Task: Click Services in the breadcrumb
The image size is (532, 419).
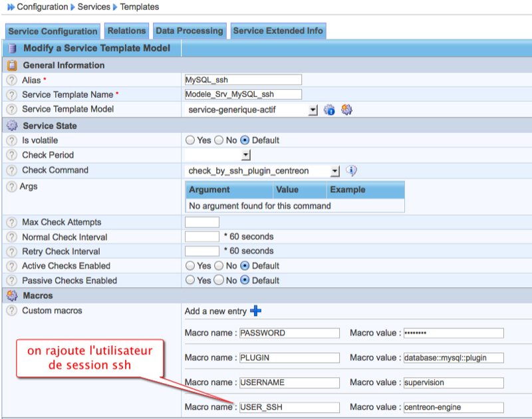Action: 94,7
